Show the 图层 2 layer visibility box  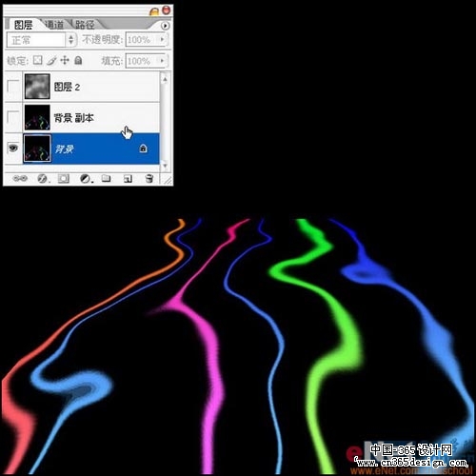coord(13,86)
